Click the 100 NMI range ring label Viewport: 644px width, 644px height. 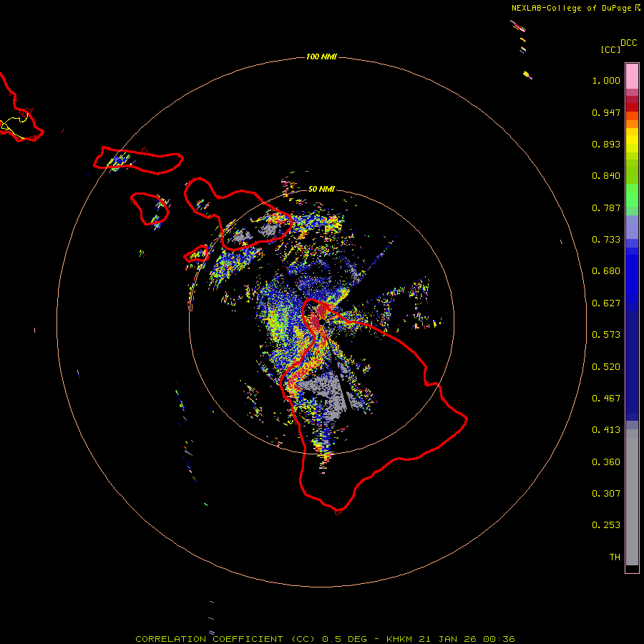tap(321, 57)
